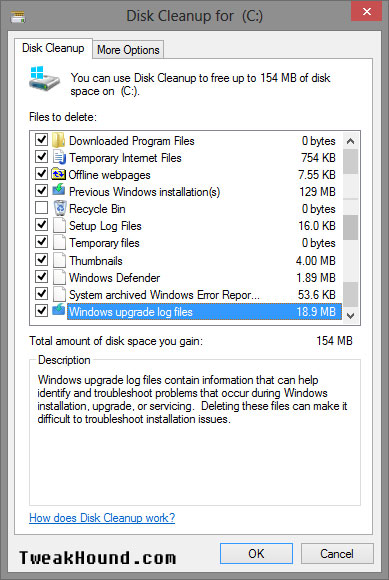Screen dimensions: 389x580
Task: Enable the Recycle Bin checkbox
Action: pyautogui.click(x=41, y=208)
